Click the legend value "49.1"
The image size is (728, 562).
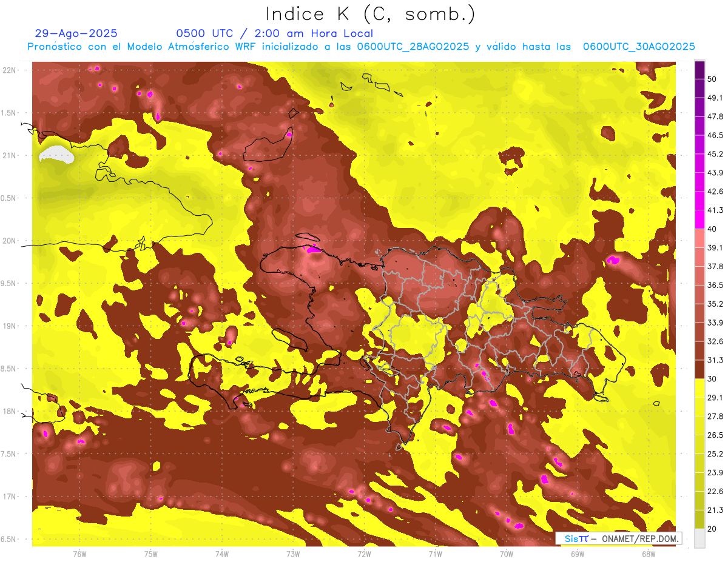click(715, 98)
